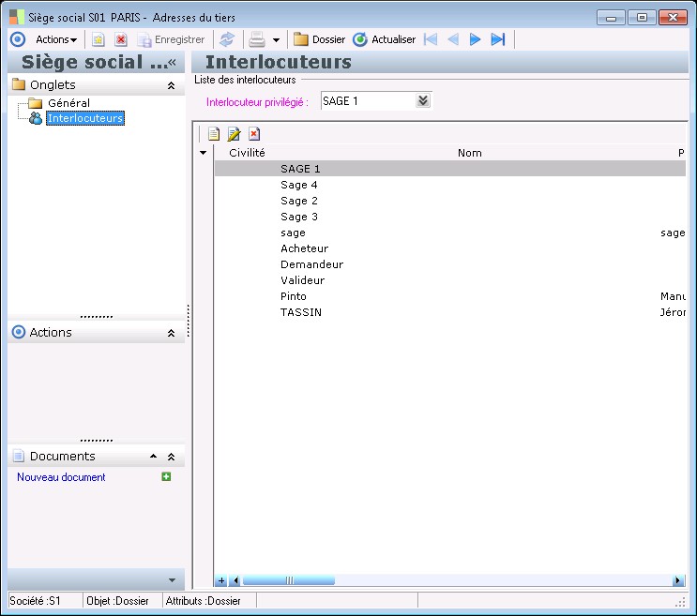The image size is (697, 616).
Task: Click the red delete icon in main toolbar
Action: [121, 39]
